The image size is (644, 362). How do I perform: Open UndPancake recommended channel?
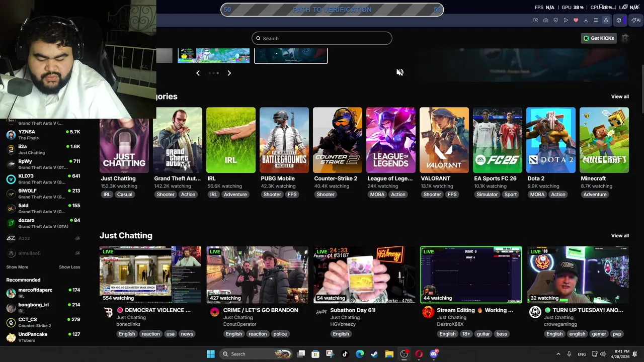(43, 337)
